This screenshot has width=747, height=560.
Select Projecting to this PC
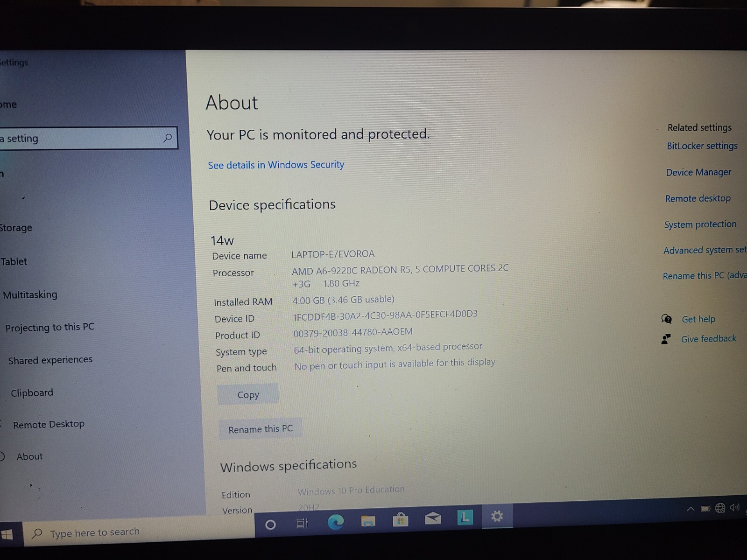[x=50, y=327]
